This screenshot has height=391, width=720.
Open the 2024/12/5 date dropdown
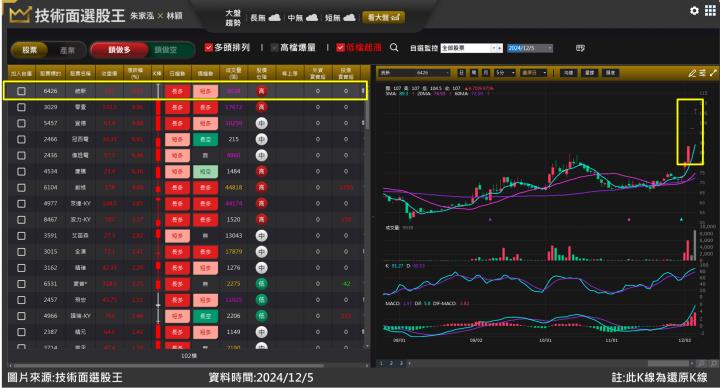(530, 48)
